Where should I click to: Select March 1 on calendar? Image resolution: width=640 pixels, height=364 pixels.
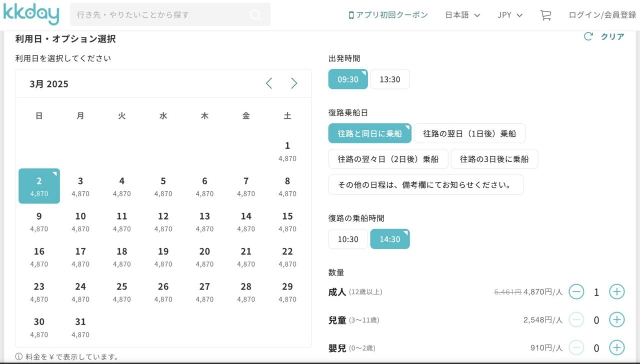click(287, 151)
